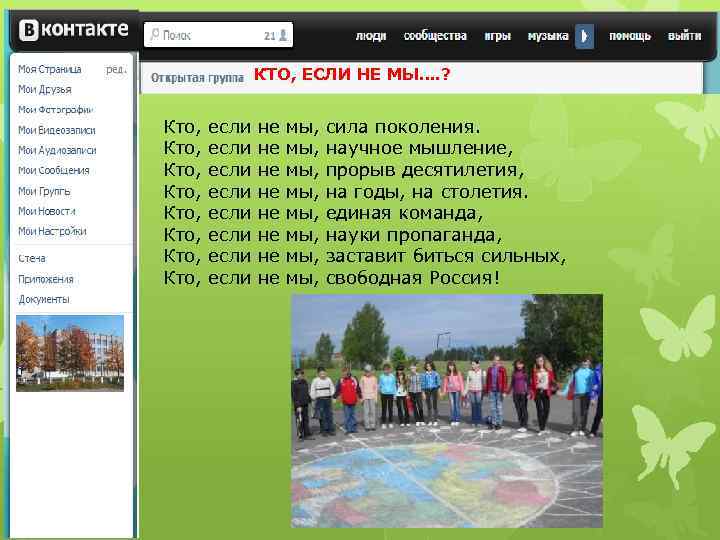Image resolution: width=720 pixels, height=540 pixels.
Task: Open the сообщества menu item
Action: 435,36
